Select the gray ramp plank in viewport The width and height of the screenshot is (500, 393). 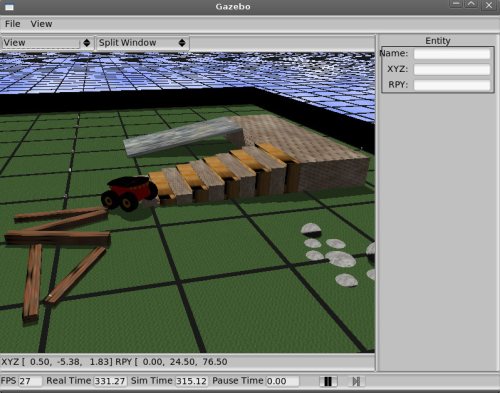(183, 136)
